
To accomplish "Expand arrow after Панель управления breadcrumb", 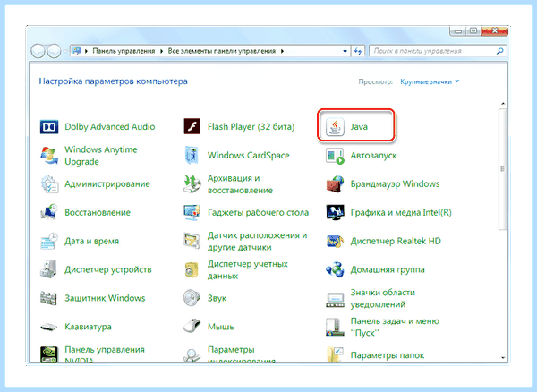I will click(x=161, y=51).
